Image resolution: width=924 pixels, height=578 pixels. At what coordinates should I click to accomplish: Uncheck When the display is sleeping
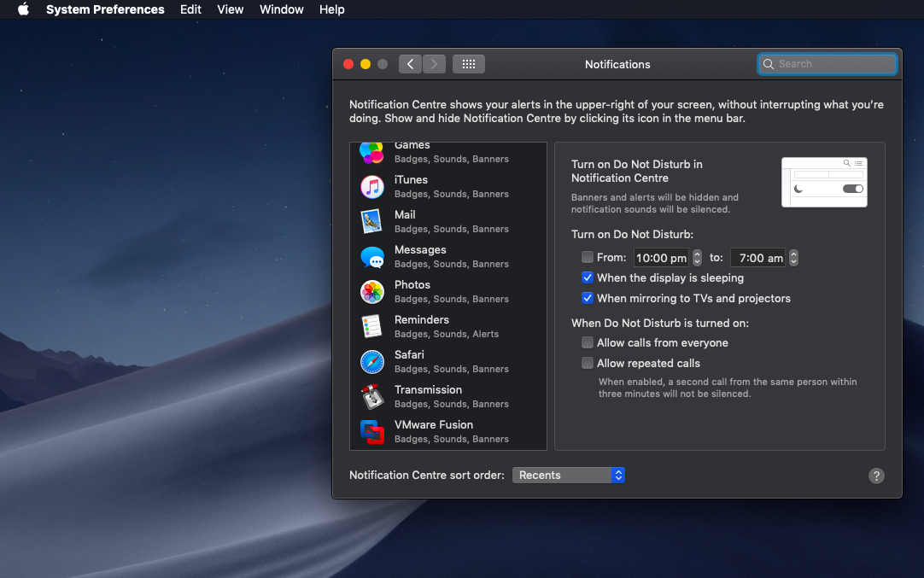[x=587, y=277]
